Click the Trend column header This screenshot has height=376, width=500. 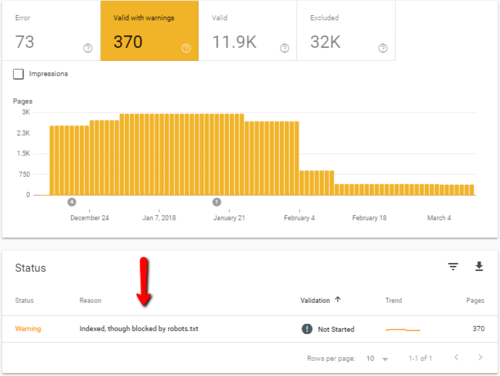pyautogui.click(x=394, y=300)
